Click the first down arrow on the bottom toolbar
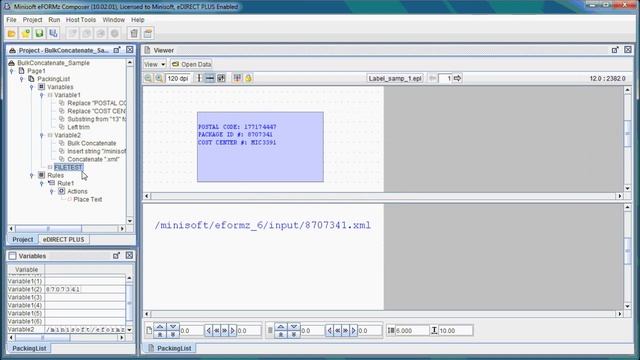 (173, 327)
